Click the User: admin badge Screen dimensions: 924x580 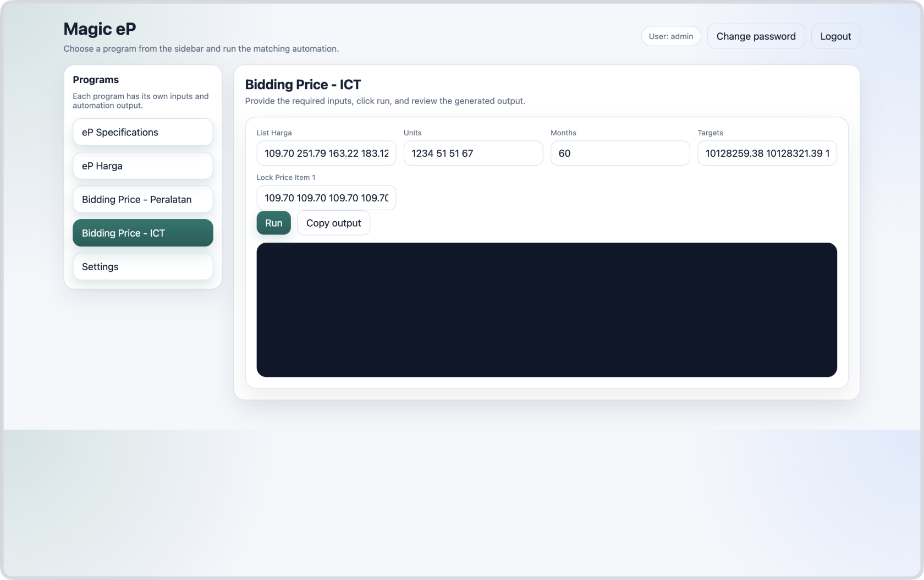(671, 36)
